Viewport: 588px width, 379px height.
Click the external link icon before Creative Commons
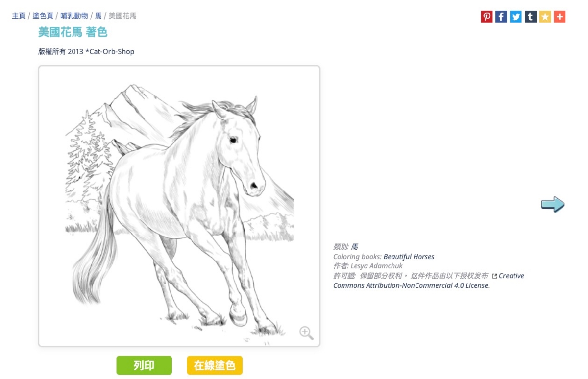click(494, 276)
